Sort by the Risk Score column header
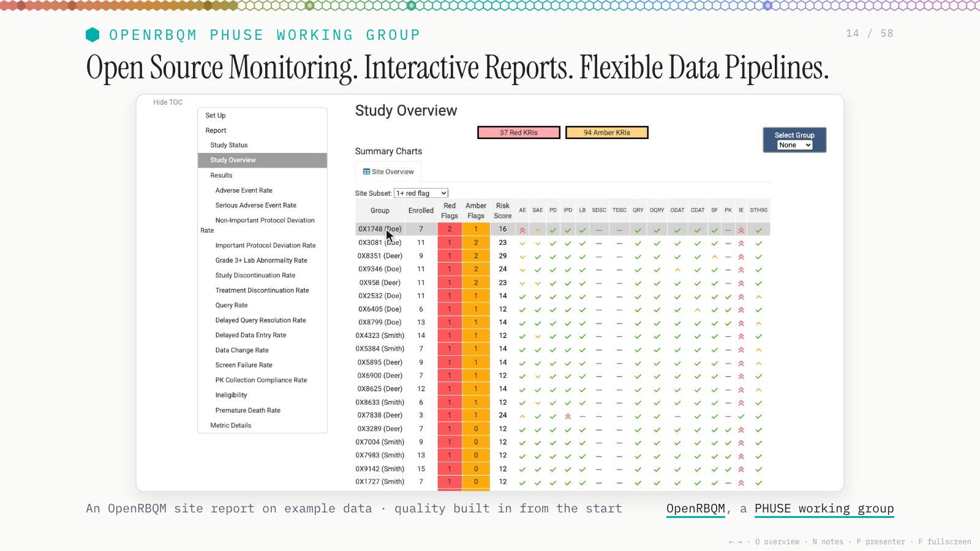Screen dimensions: 980x551 tap(503, 211)
